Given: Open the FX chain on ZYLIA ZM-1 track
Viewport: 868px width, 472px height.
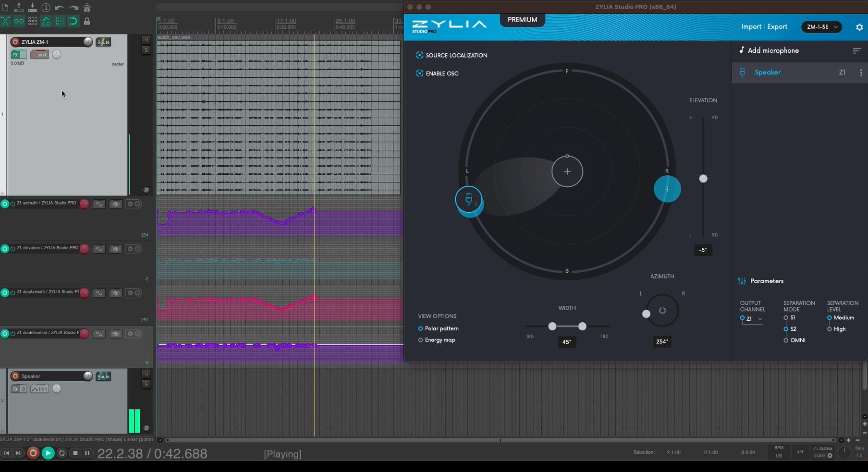Looking at the screenshot, I should (x=15, y=54).
